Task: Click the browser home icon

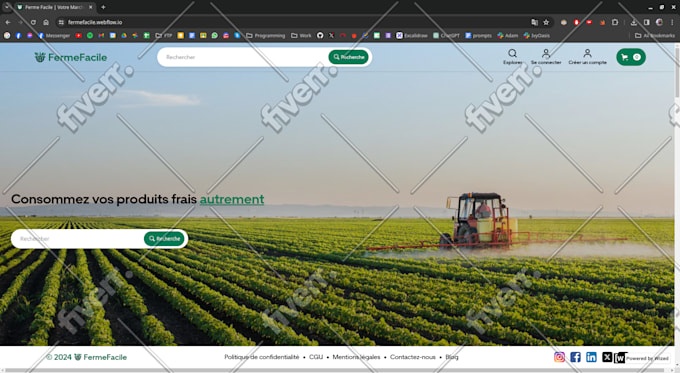Action: pyautogui.click(x=46, y=22)
